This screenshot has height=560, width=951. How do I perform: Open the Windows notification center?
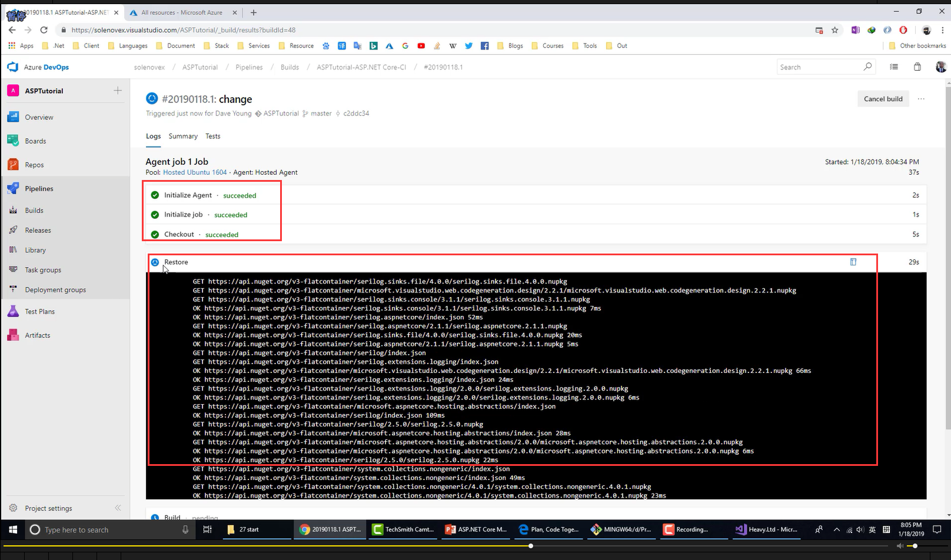[937, 529]
